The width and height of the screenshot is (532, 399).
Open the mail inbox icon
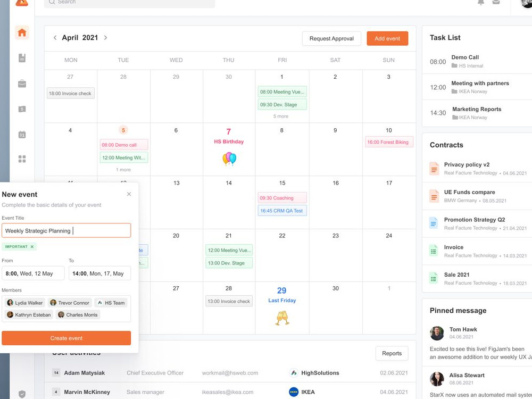point(496,2)
